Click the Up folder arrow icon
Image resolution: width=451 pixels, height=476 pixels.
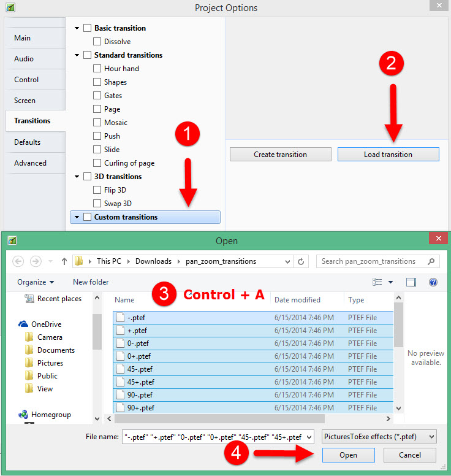point(64,261)
